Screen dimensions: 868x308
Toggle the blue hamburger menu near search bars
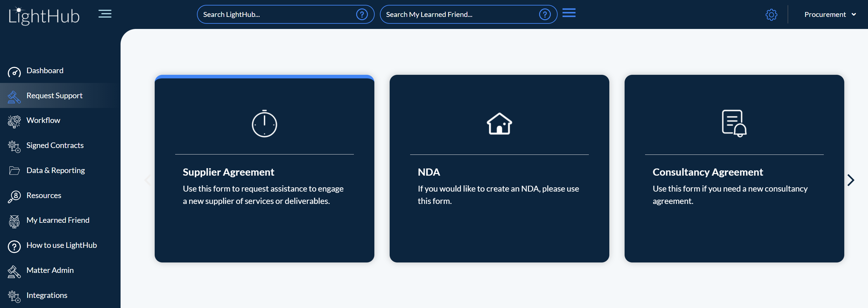[x=569, y=13]
